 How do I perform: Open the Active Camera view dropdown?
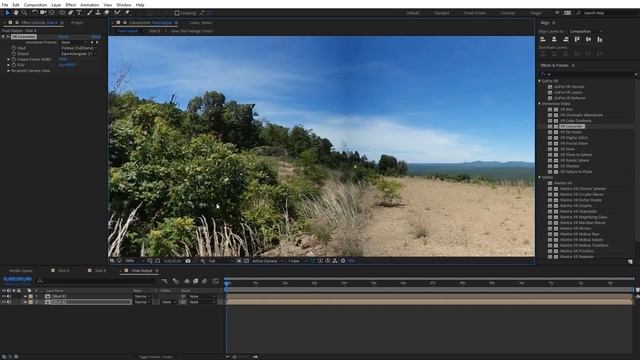click(267, 261)
